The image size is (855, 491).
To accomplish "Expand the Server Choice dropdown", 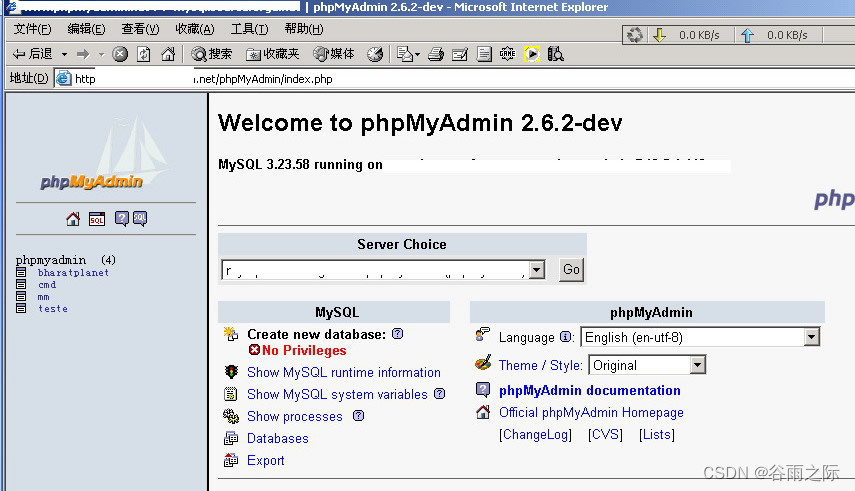I will point(537,270).
